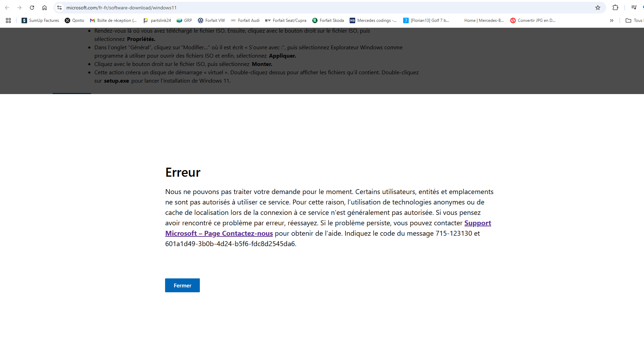Open the Gmail Boîte de réception bookmark
The image size is (644, 344).
[113, 20]
